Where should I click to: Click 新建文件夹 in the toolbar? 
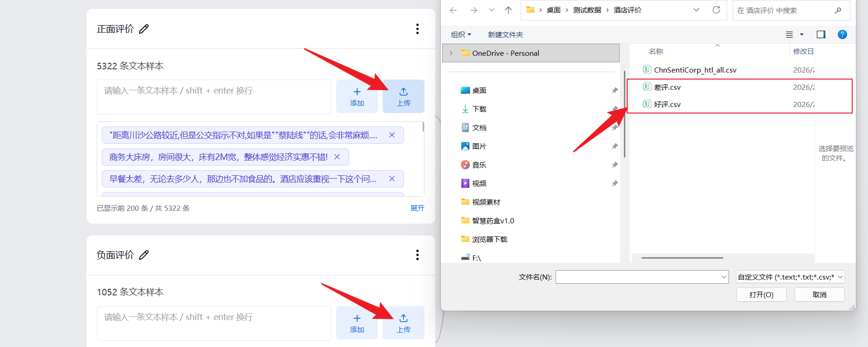(505, 35)
